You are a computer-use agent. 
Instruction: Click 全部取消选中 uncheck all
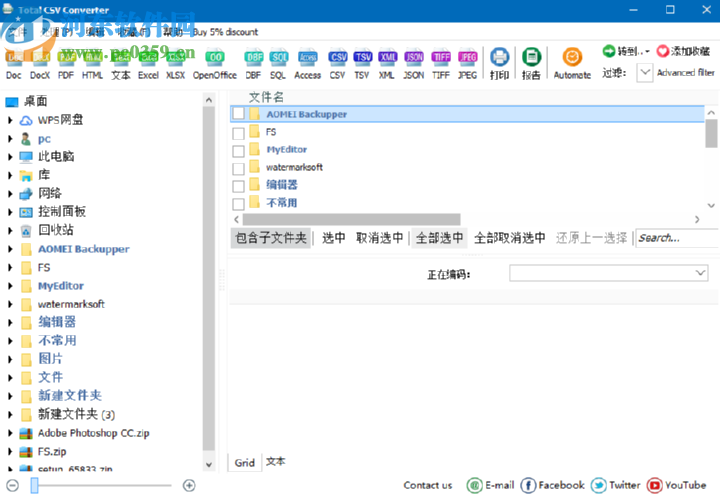click(x=510, y=238)
